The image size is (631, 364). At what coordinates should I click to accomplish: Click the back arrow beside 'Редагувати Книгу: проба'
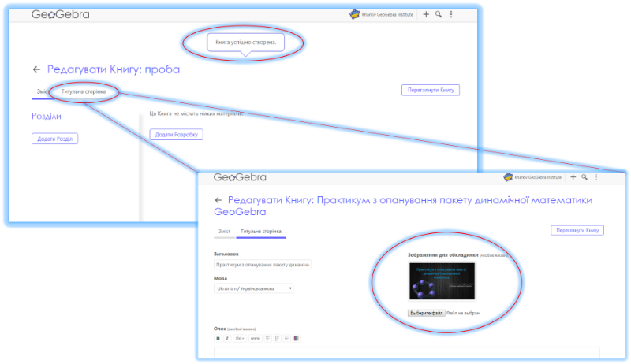tap(36, 69)
